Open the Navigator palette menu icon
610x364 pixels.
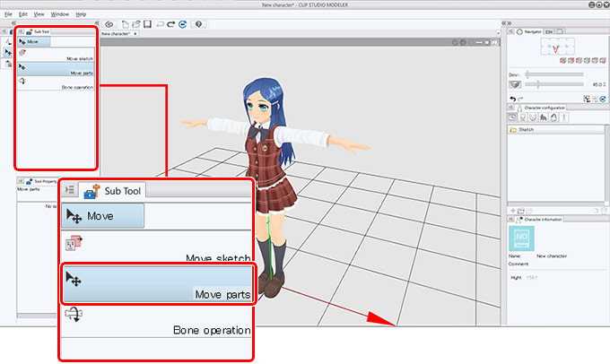point(510,31)
